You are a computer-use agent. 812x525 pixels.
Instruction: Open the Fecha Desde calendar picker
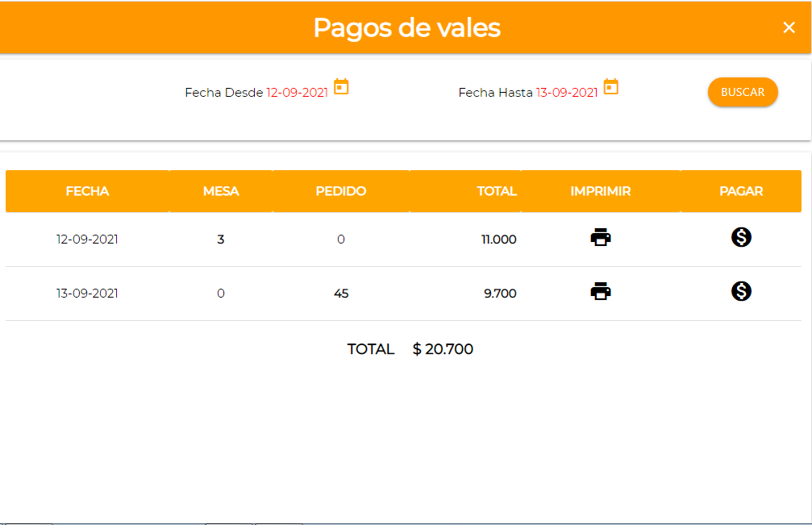point(341,87)
